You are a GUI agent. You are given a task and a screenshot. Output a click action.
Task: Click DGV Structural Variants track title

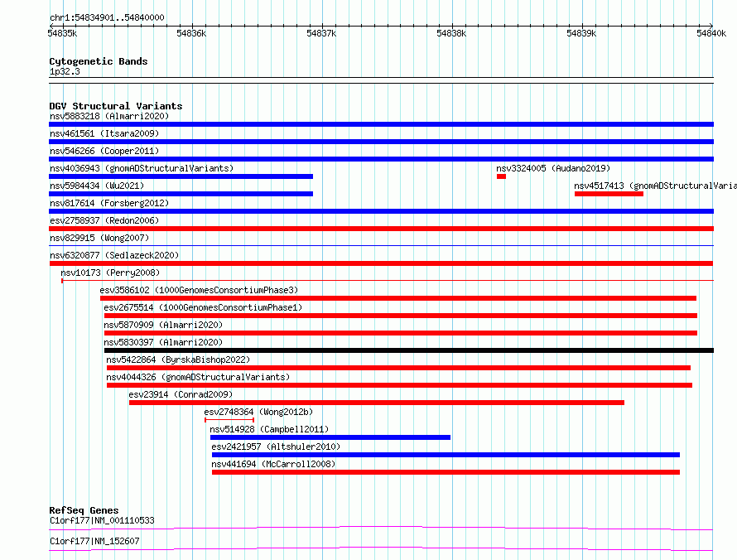point(116,106)
